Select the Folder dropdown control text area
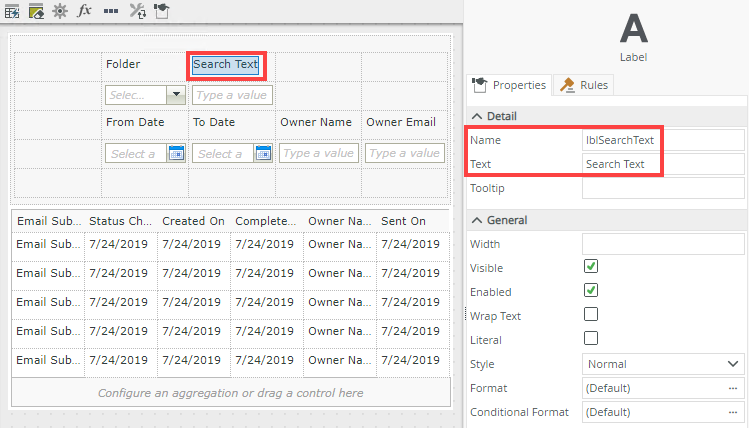Screen dimensions: 749x428 [136, 95]
